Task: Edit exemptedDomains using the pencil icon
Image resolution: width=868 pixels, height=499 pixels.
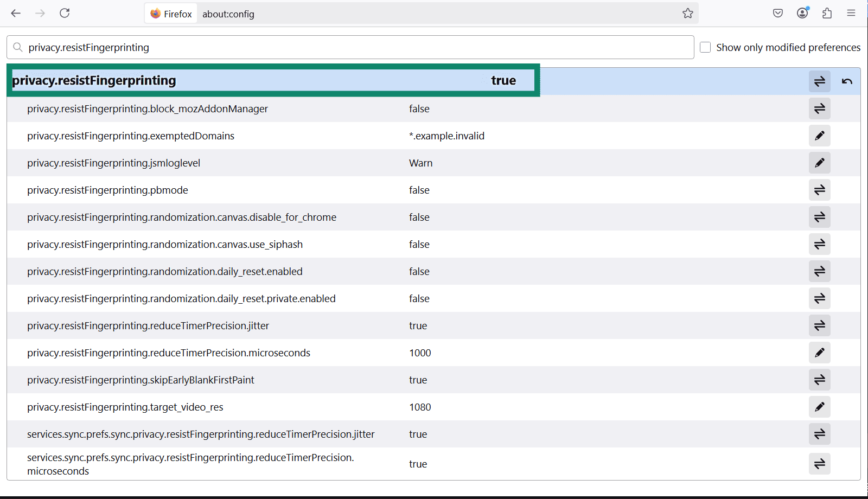Action: (819, 136)
